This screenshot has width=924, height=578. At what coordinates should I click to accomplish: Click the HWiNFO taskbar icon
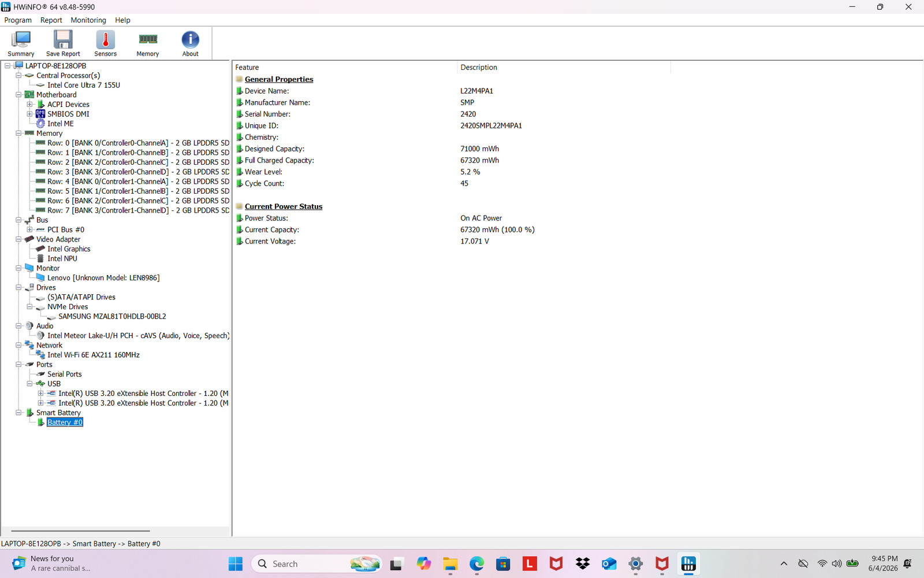point(688,564)
